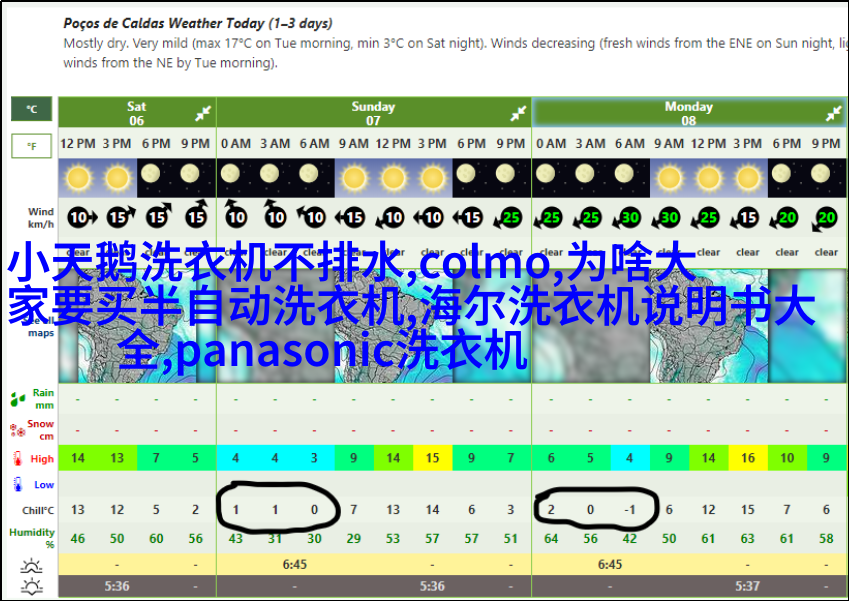Select the sun icon for Sunday 3 PM
This screenshot has height=601, width=849.
pyautogui.click(x=433, y=178)
